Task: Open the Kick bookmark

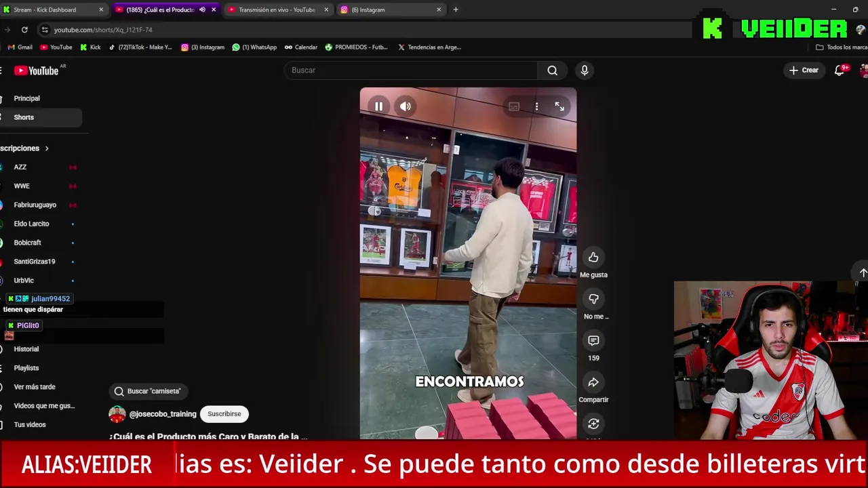Action: pos(90,47)
